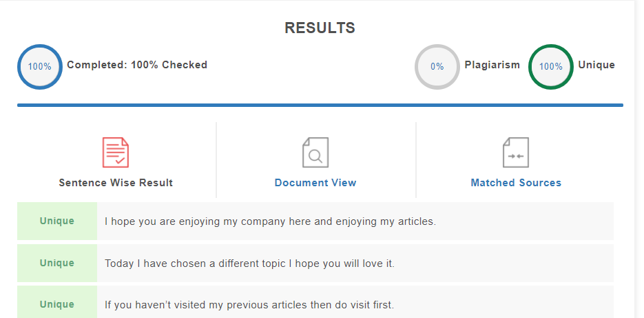
Task: Click the Completed: 100% Checked label
Action: pos(137,65)
